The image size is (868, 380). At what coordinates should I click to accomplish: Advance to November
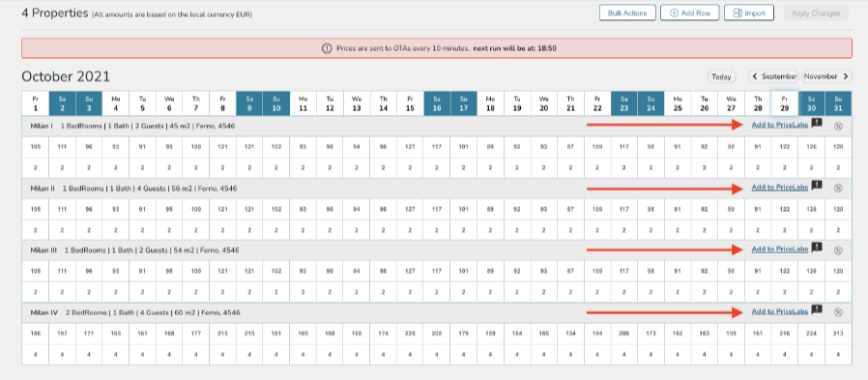826,76
